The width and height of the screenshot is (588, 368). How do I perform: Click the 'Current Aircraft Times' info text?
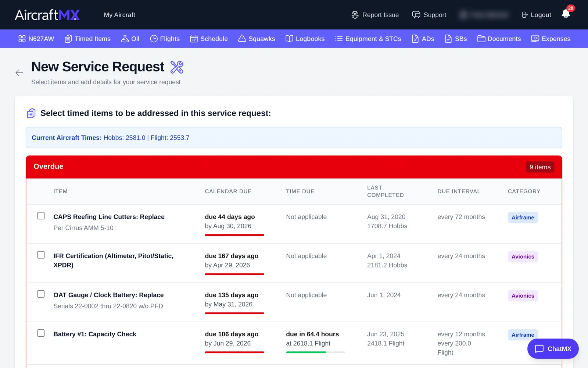click(x=111, y=138)
